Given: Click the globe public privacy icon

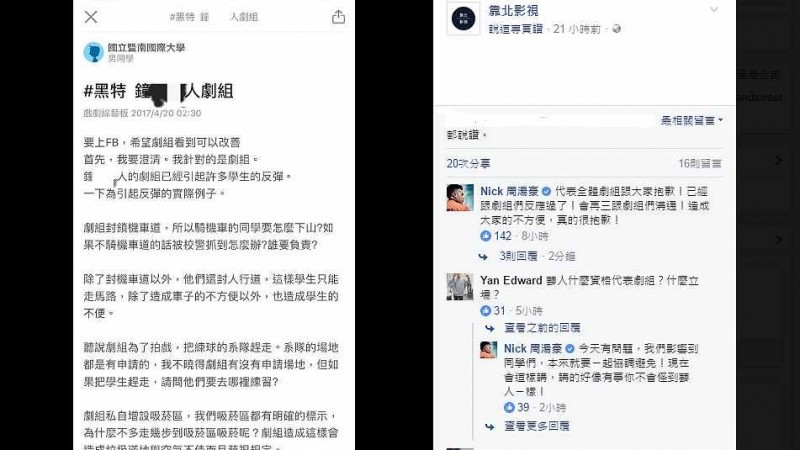Looking at the screenshot, I should pyautogui.click(x=616, y=29).
